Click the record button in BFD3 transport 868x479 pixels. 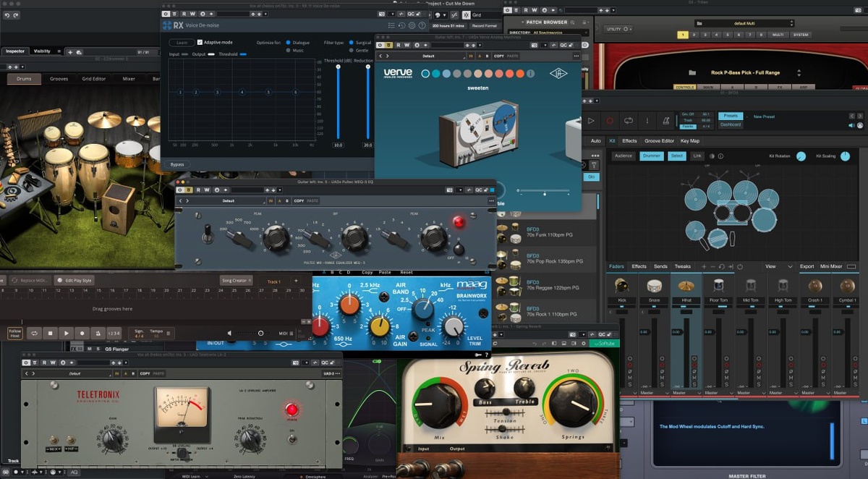click(x=610, y=121)
